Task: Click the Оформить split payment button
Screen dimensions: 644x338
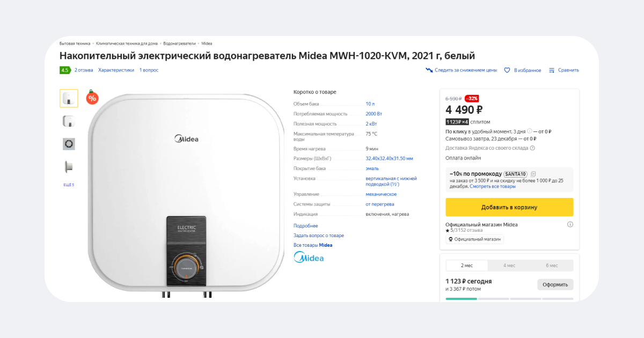Action: [555, 284]
